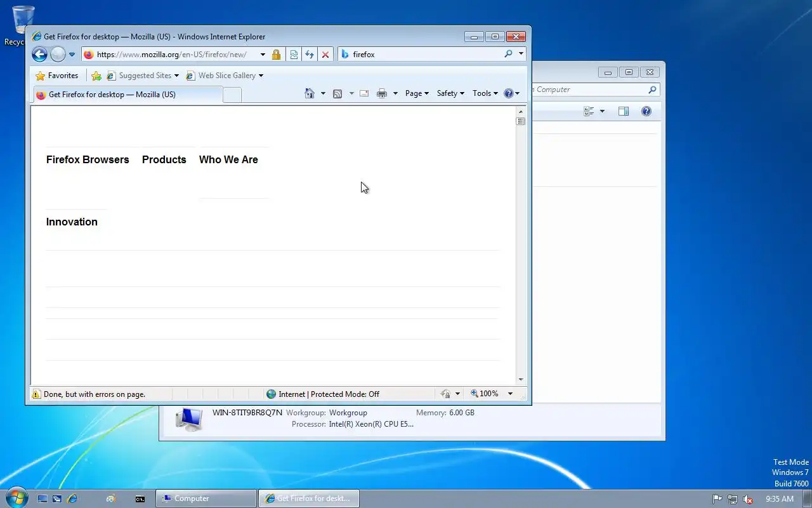The image size is (812, 508).
Task: Click the network tray icon
Action: click(x=733, y=499)
